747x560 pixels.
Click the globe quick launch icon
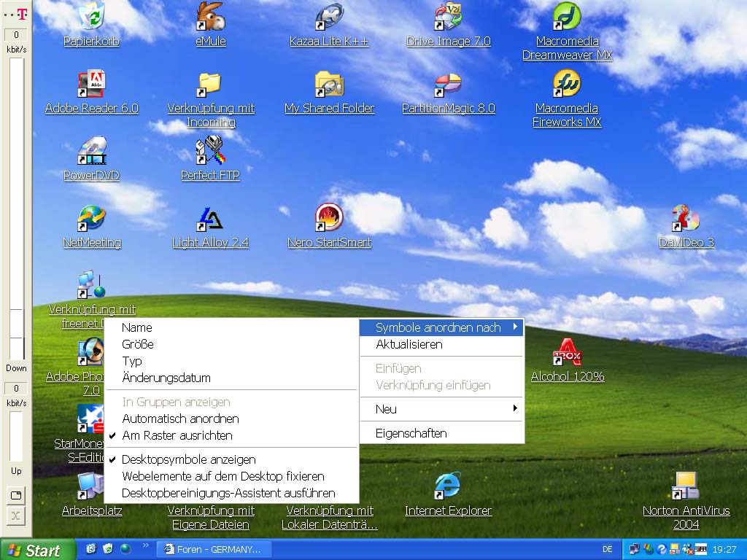[x=125, y=549]
